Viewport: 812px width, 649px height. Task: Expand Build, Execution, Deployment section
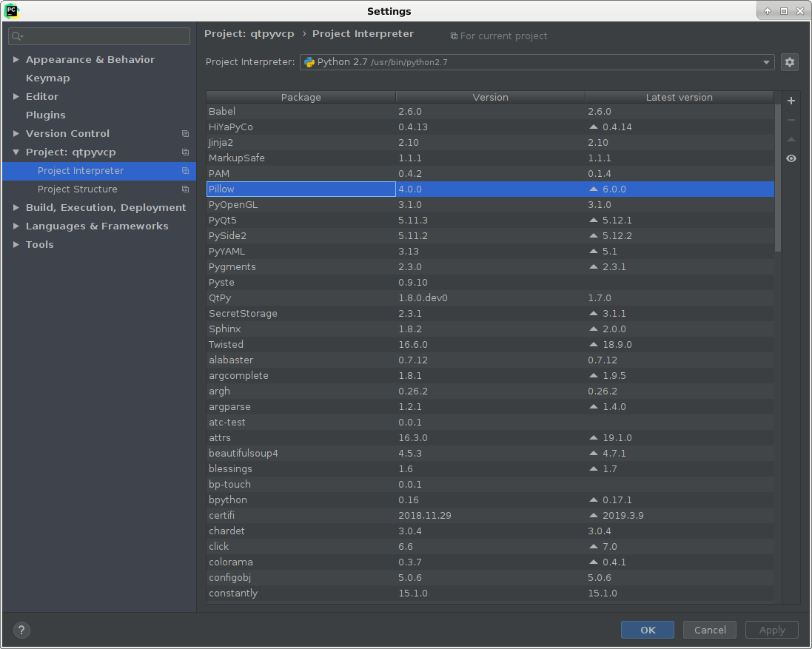pyautogui.click(x=16, y=207)
